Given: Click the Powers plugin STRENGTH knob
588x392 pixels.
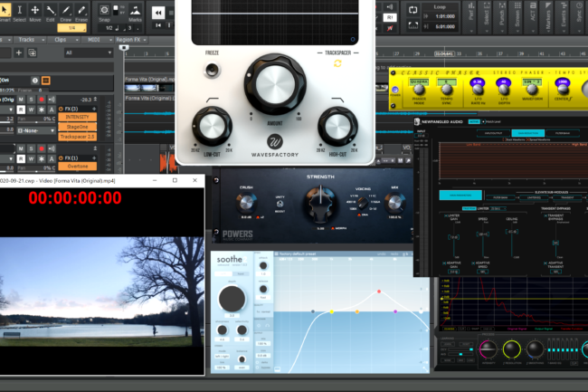Looking at the screenshot, I should click(x=320, y=204).
